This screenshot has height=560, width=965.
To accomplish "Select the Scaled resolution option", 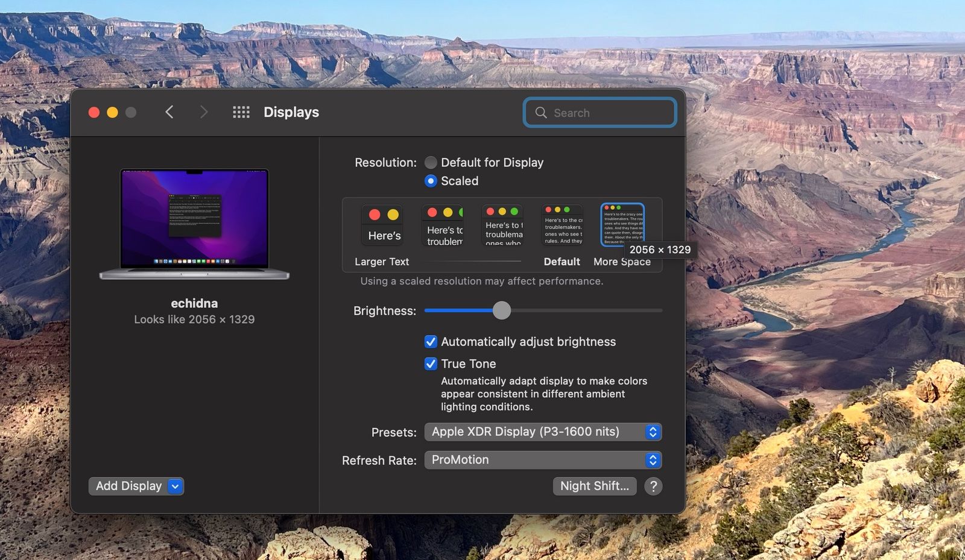I will (x=431, y=181).
